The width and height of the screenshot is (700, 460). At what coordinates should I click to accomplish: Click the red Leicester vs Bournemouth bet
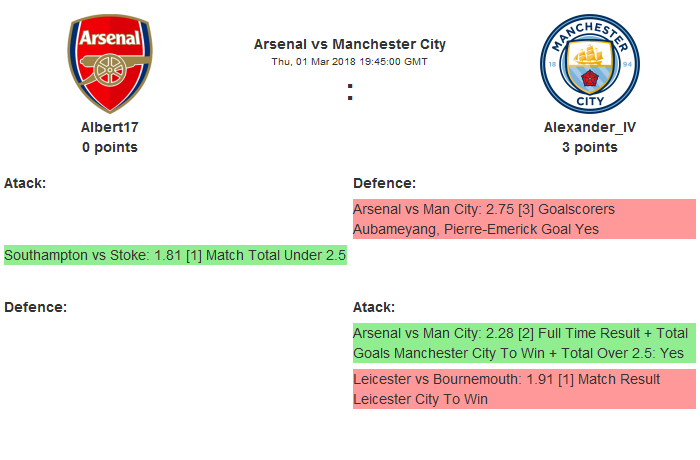click(x=524, y=389)
